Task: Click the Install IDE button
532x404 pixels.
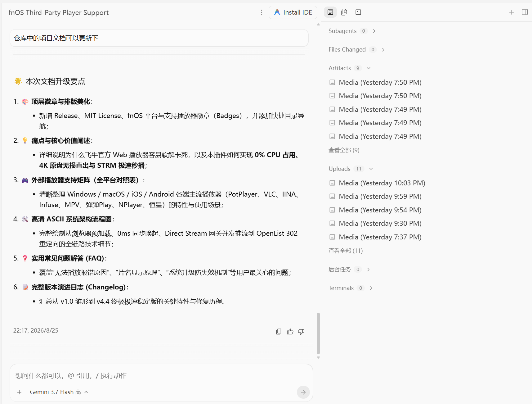Action: click(293, 12)
